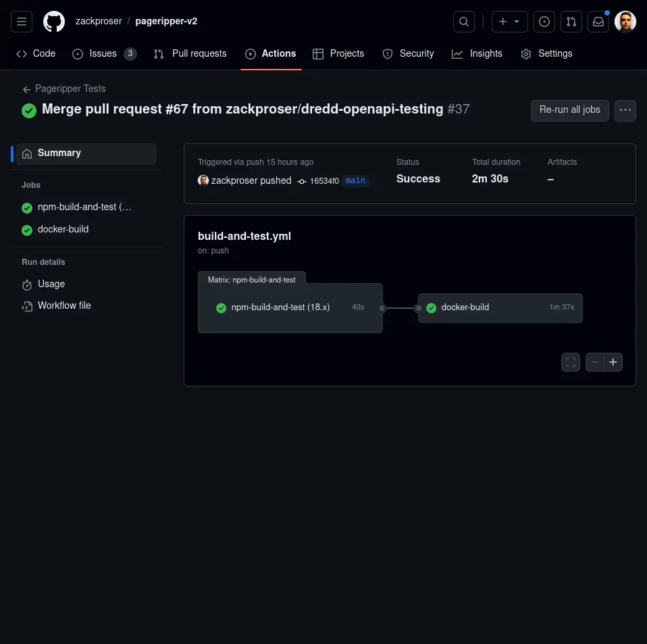Open the pull requests header icon
Image resolution: width=647 pixels, height=644 pixels.
[x=571, y=22]
